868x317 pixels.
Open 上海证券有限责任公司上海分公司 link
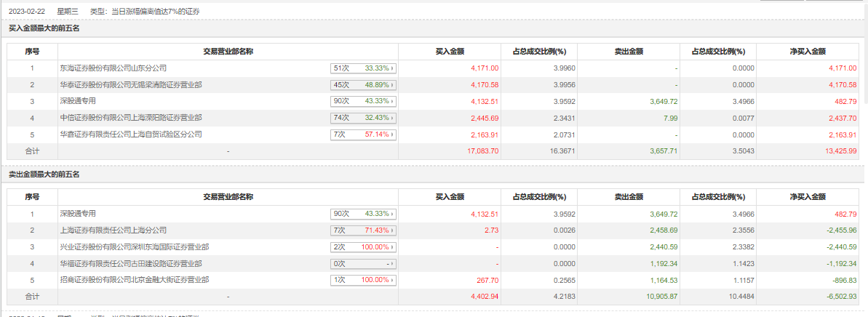(x=114, y=230)
